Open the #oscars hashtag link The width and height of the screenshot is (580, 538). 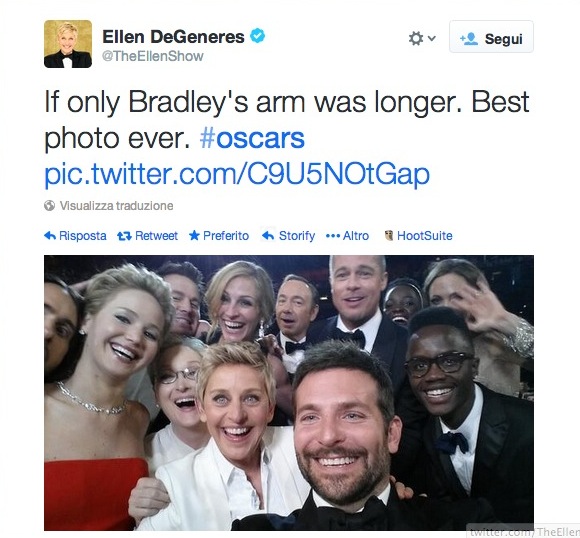[252, 138]
